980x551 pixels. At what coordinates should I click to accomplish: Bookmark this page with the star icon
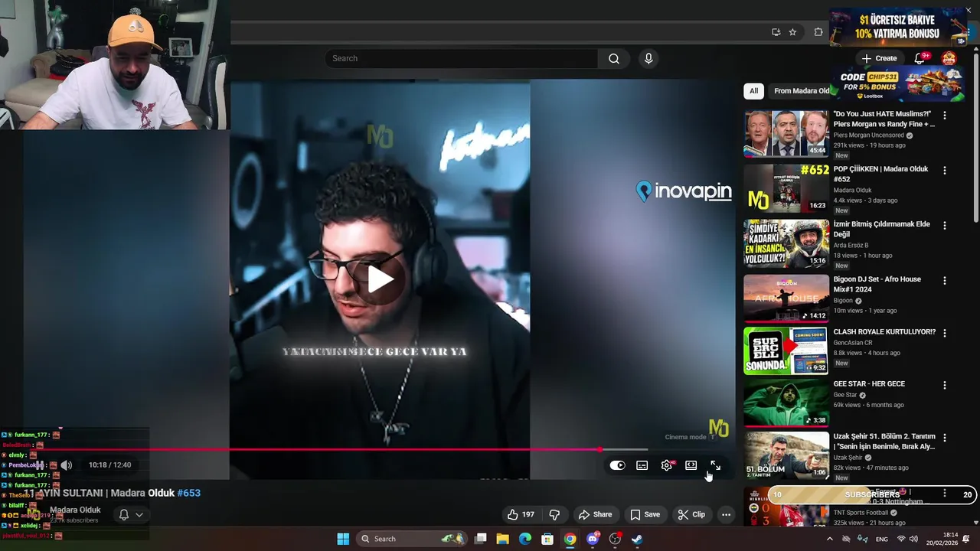(792, 32)
